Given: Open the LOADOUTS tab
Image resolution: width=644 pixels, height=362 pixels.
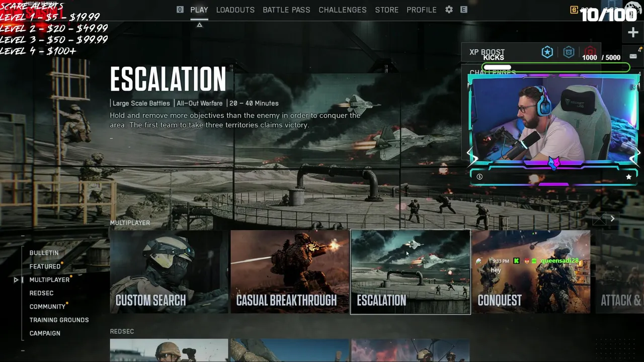Looking at the screenshot, I should pyautogui.click(x=235, y=10).
